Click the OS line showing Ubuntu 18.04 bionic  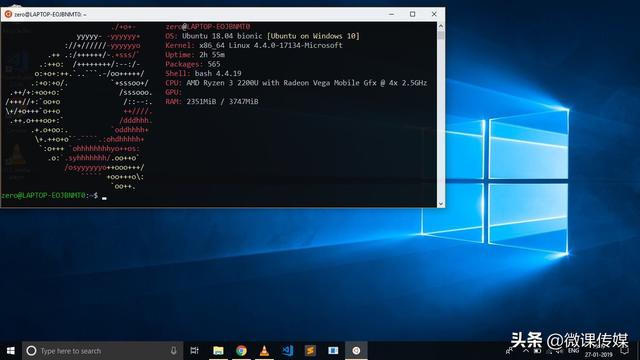coord(262,36)
